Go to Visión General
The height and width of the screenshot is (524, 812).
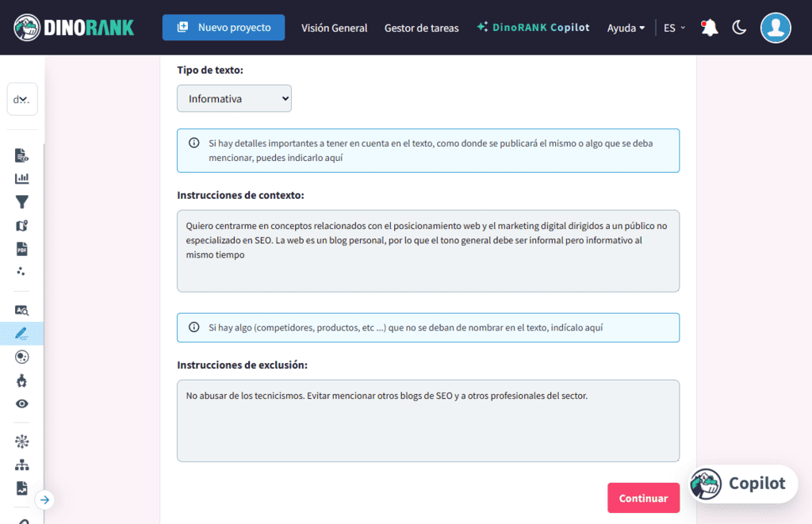click(x=334, y=28)
